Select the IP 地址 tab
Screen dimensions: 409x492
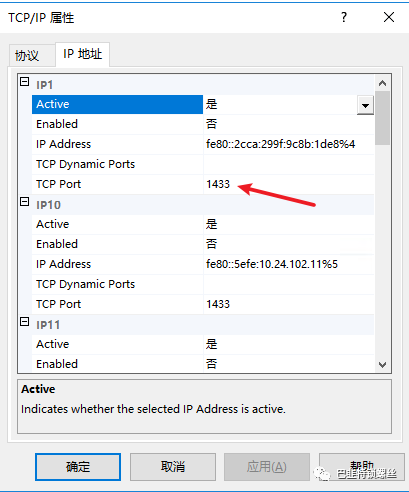(x=82, y=54)
